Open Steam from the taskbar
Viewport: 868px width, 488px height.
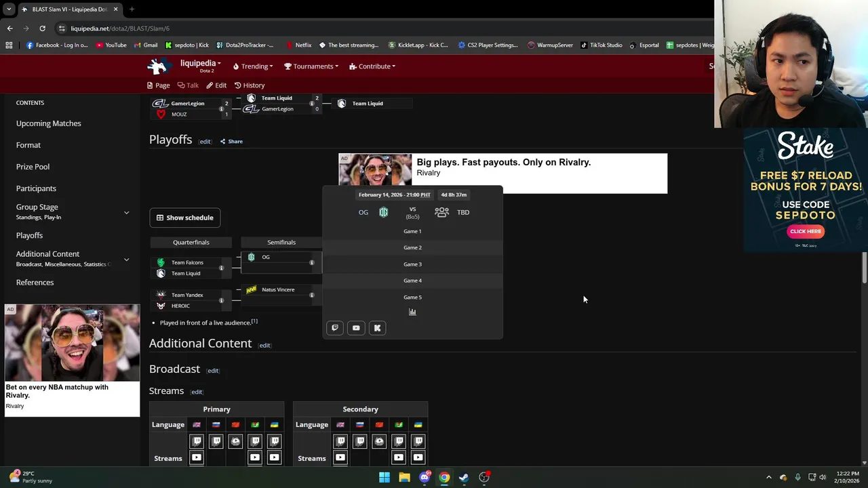click(464, 477)
